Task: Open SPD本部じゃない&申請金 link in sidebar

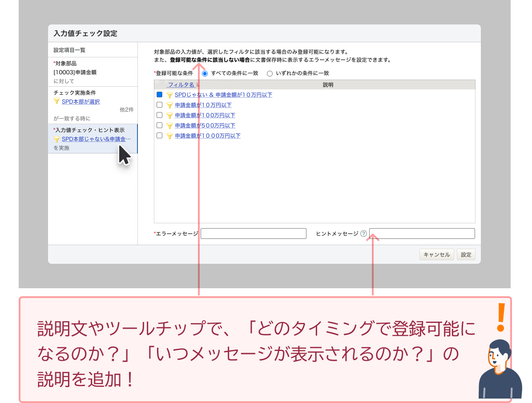Action: [x=96, y=139]
